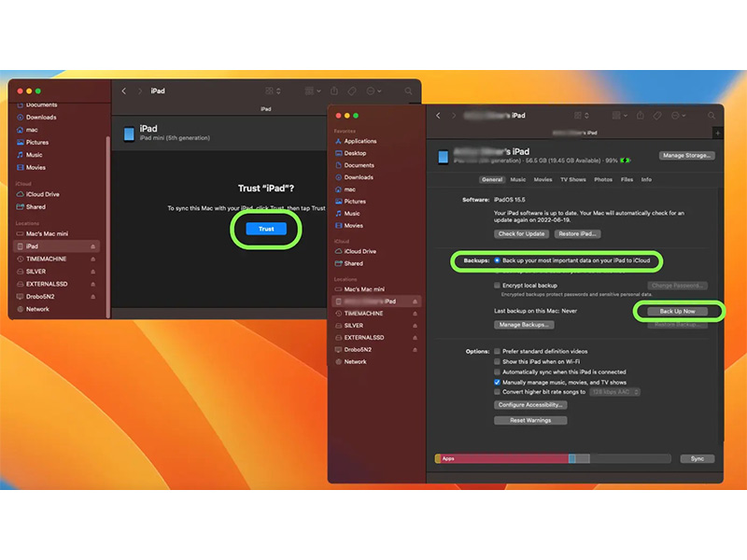The height and width of the screenshot is (560, 747).
Task: Eject TIMEMACHINE in front Finder sidebar
Action: coord(415,314)
